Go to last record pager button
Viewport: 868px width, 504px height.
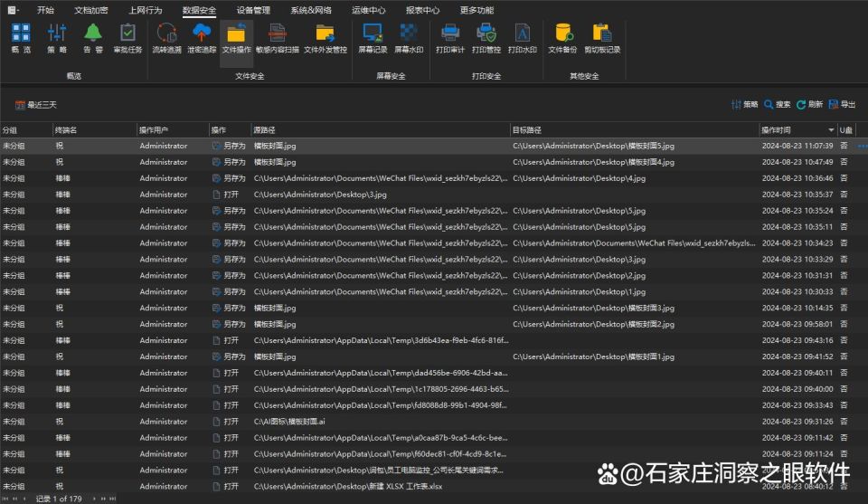pos(112,499)
